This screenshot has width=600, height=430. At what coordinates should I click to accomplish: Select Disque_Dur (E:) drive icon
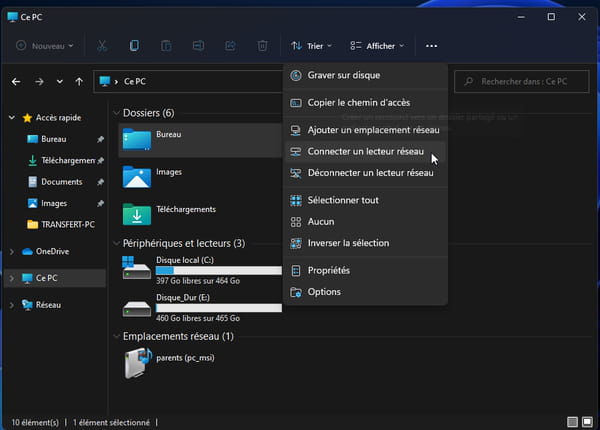point(136,308)
